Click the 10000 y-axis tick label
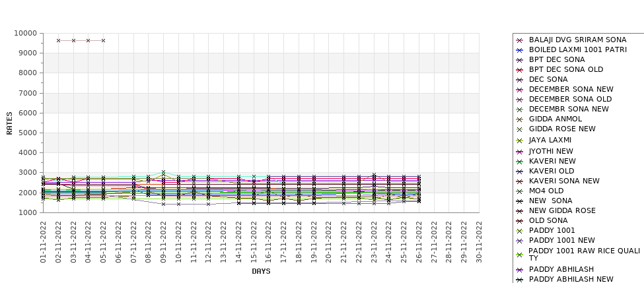This screenshot has height=283, width=644. point(26,33)
